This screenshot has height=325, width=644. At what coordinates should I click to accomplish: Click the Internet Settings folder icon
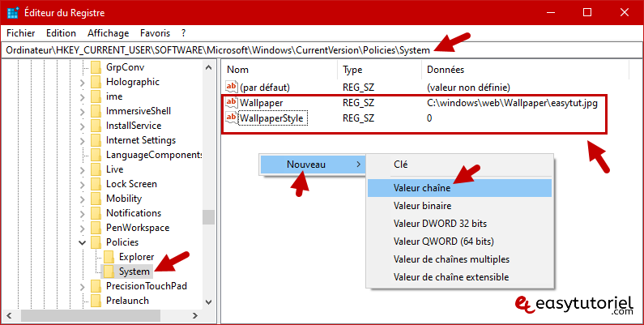(x=96, y=140)
